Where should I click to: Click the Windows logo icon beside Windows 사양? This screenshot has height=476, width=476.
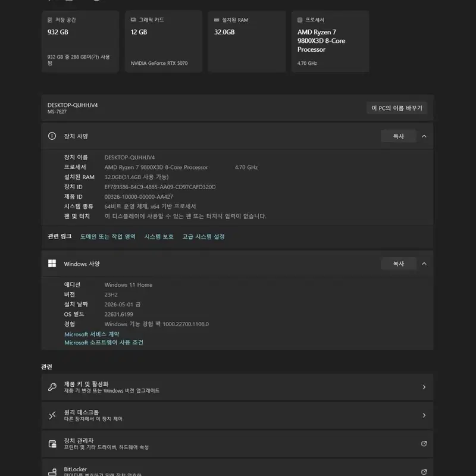click(x=52, y=264)
